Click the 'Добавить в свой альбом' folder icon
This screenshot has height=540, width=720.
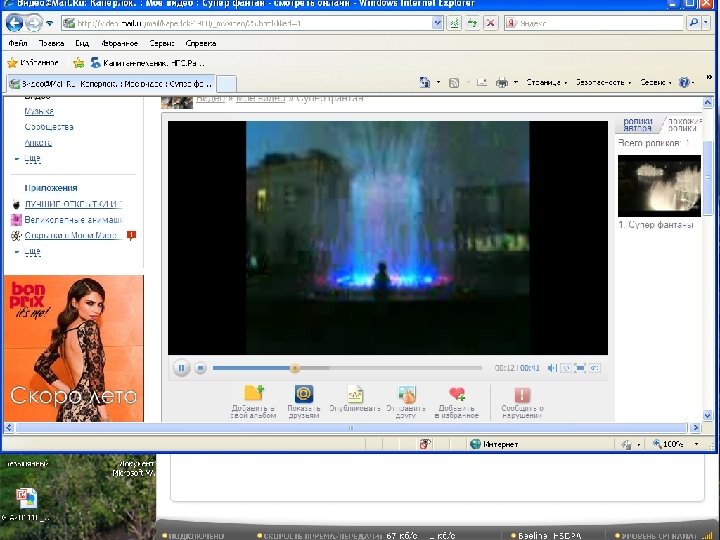(254, 394)
